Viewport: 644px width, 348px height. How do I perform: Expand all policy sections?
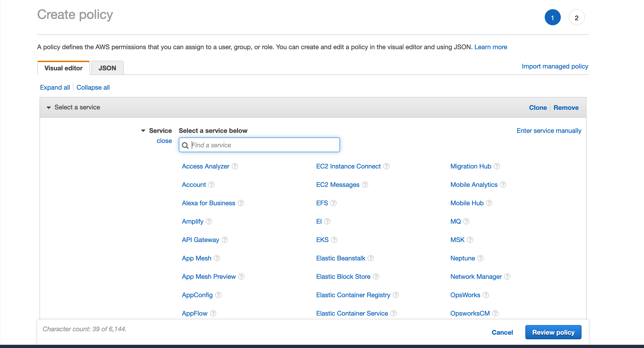coord(55,88)
